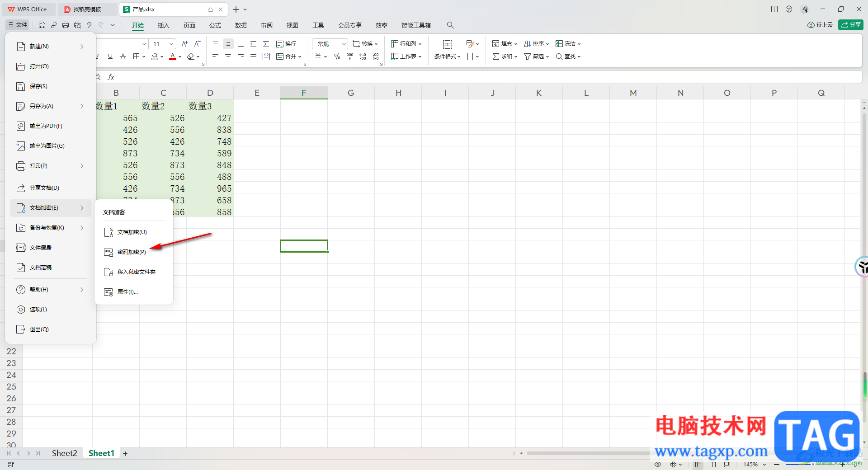Image resolution: width=868 pixels, height=470 pixels.
Task: Select 输出为PDF(F) in file menu
Action: click(46, 126)
